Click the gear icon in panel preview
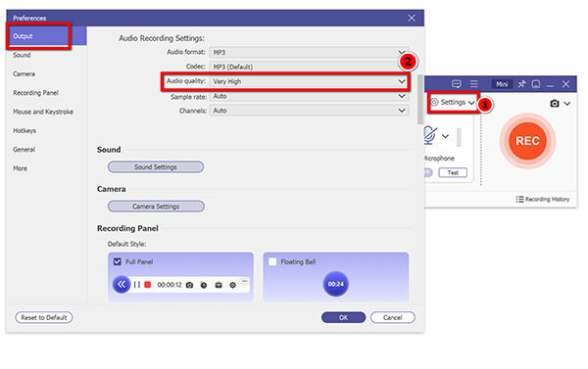Image resolution: width=588 pixels, height=369 pixels. [x=232, y=285]
